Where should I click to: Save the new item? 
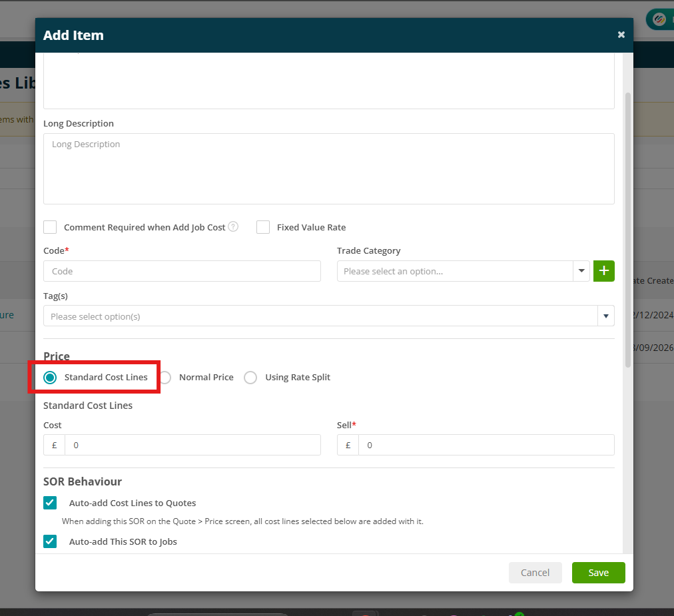pos(598,573)
